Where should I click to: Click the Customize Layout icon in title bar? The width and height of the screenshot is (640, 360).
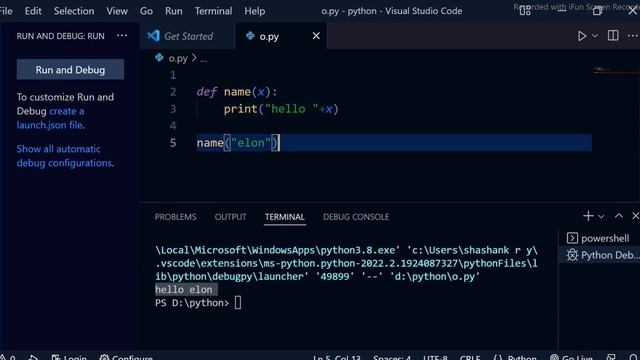[x=525, y=11]
